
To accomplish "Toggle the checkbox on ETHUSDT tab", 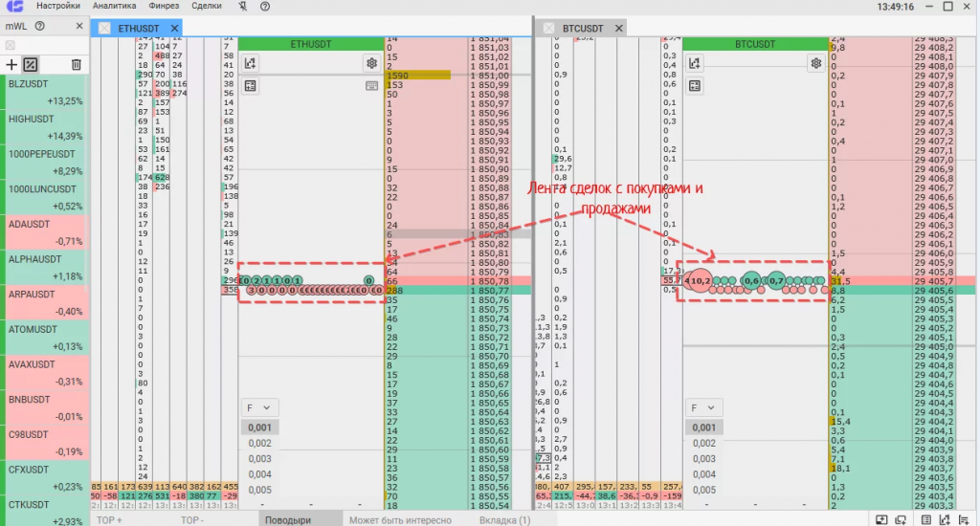I will click(x=104, y=28).
